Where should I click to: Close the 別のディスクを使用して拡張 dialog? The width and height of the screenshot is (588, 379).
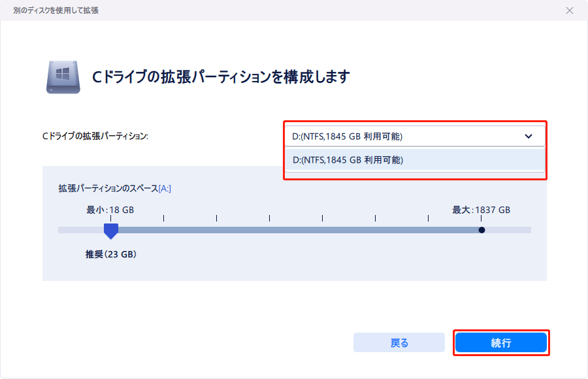coord(570,11)
